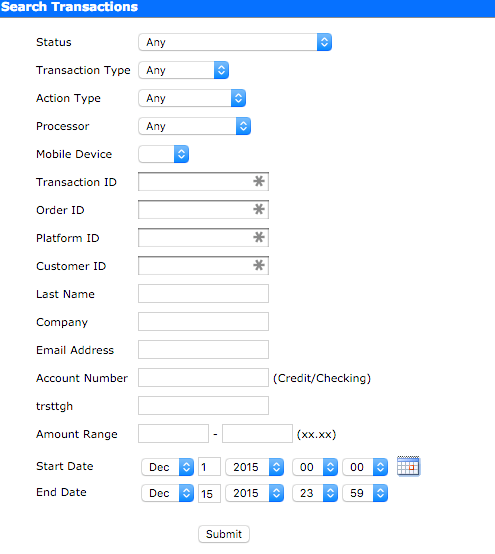Submit the transaction search form
Viewport: 495px width, 554px height.
coord(224,534)
